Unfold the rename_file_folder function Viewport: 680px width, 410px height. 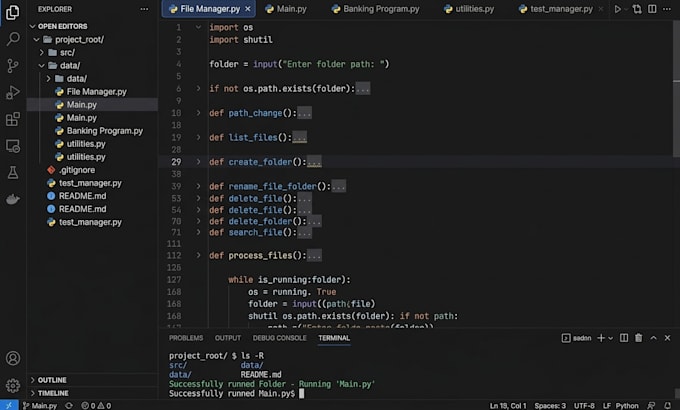click(x=198, y=186)
